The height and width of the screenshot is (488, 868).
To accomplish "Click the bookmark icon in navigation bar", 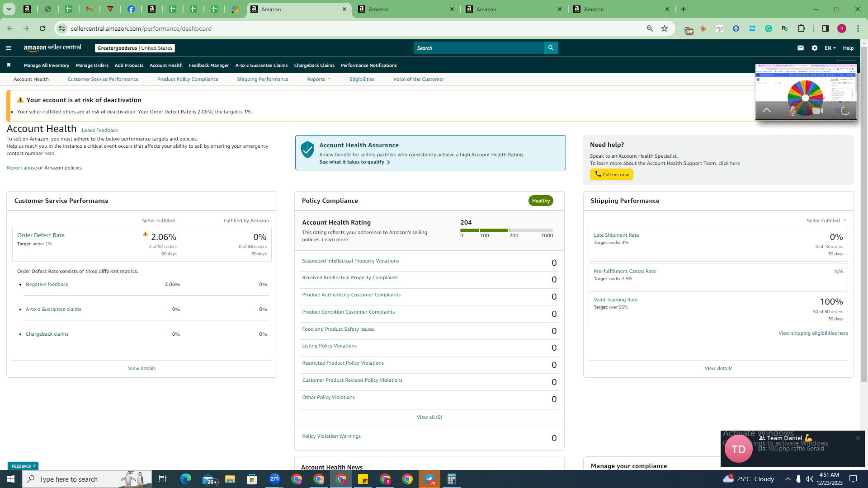I will point(9,65).
